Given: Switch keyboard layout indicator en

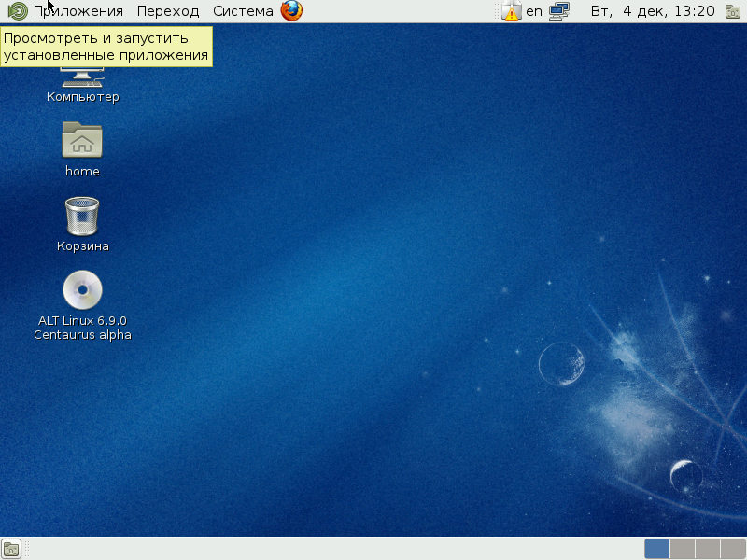Looking at the screenshot, I should click(534, 11).
